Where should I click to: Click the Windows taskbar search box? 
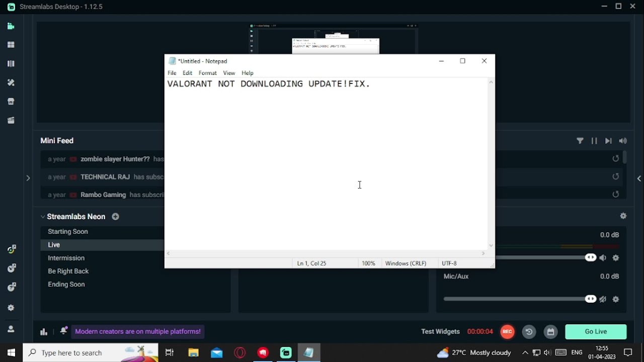91,352
